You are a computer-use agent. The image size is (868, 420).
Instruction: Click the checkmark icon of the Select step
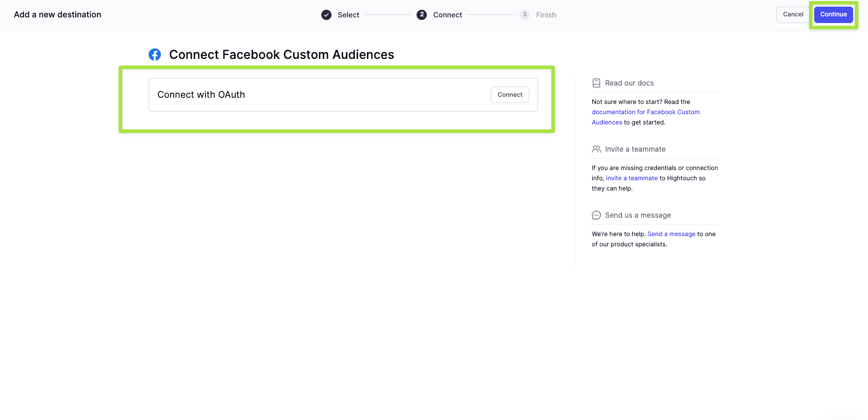coord(326,15)
